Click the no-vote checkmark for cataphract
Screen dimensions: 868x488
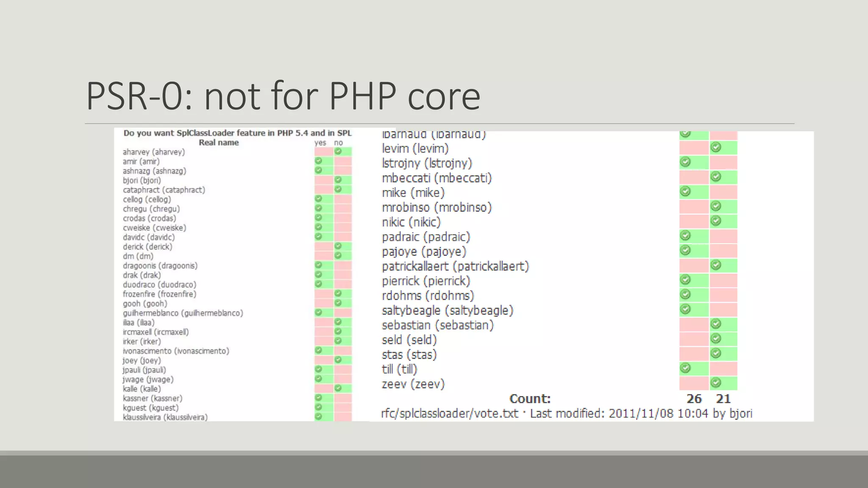338,189
